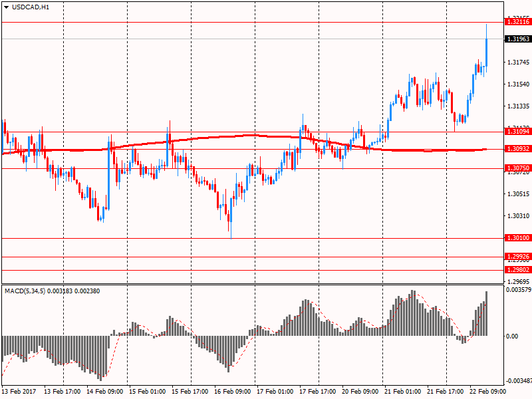532x399 pixels.
Task: Click the MACD 0.003579 scale value
Action: coord(519,290)
